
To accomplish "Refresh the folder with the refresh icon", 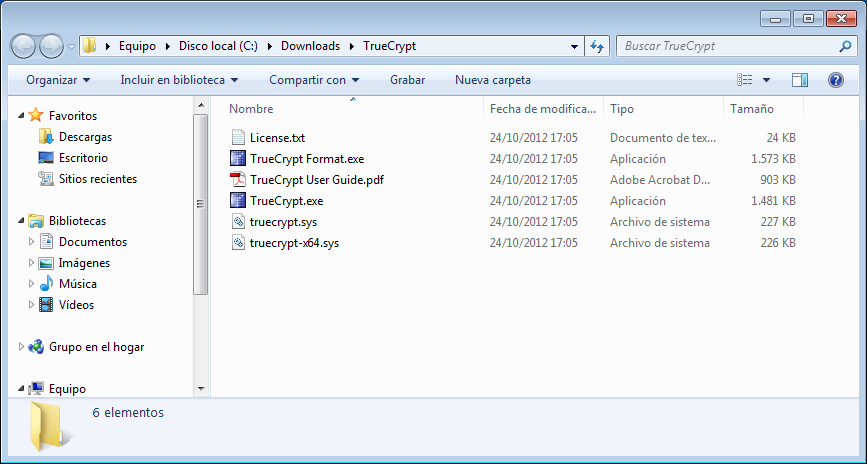I will (597, 46).
